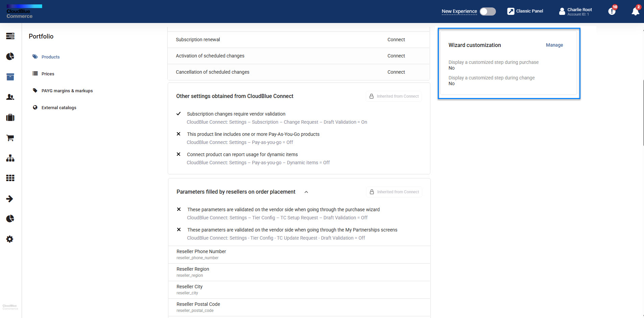Screen dimensions: 644x318
Task: Click the Portfolio heading
Action: coord(41,36)
